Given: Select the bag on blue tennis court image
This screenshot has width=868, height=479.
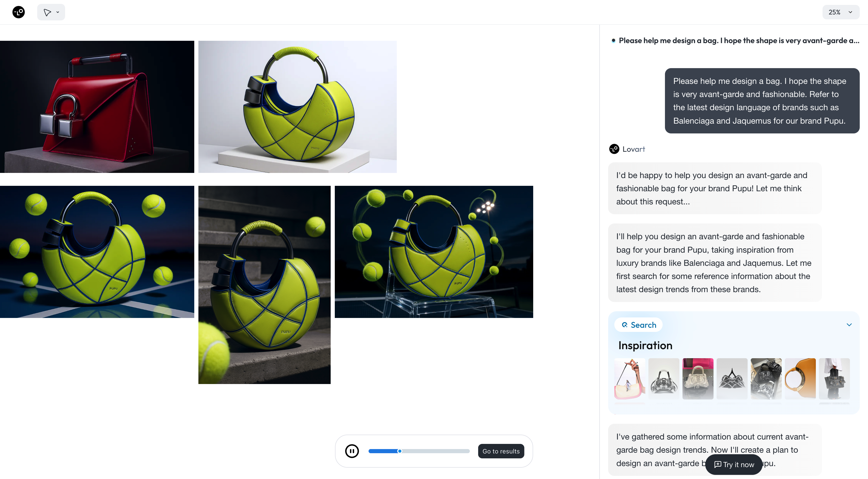Looking at the screenshot, I should [x=97, y=252].
